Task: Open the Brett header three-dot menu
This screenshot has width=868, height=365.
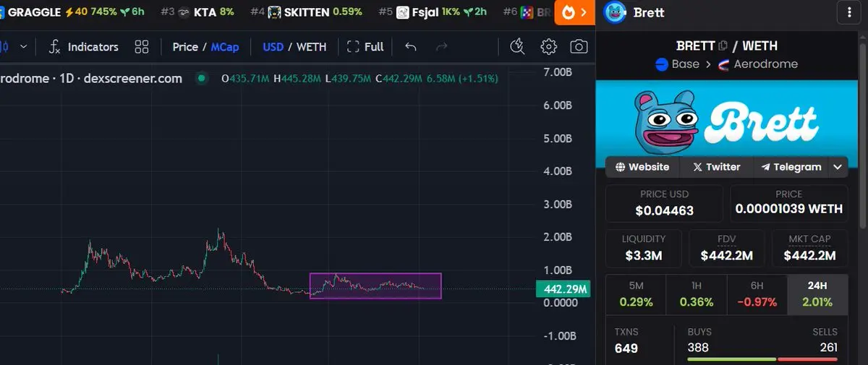Action: (x=848, y=12)
